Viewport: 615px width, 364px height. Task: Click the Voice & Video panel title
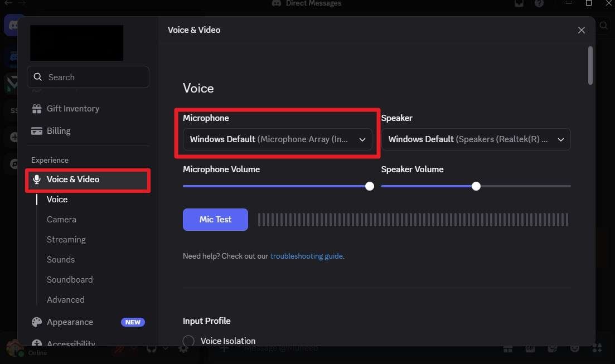(x=194, y=30)
